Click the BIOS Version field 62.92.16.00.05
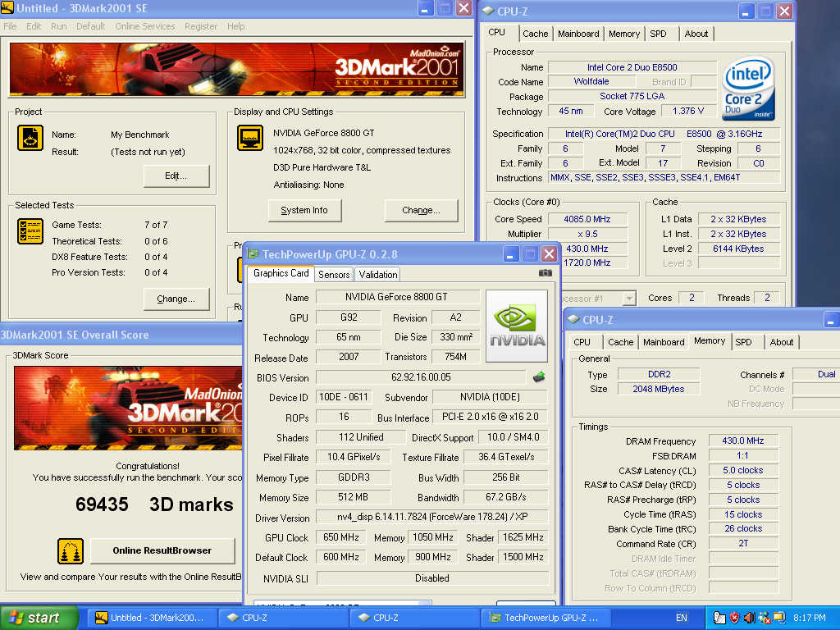The width and height of the screenshot is (840, 630). click(421, 377)
